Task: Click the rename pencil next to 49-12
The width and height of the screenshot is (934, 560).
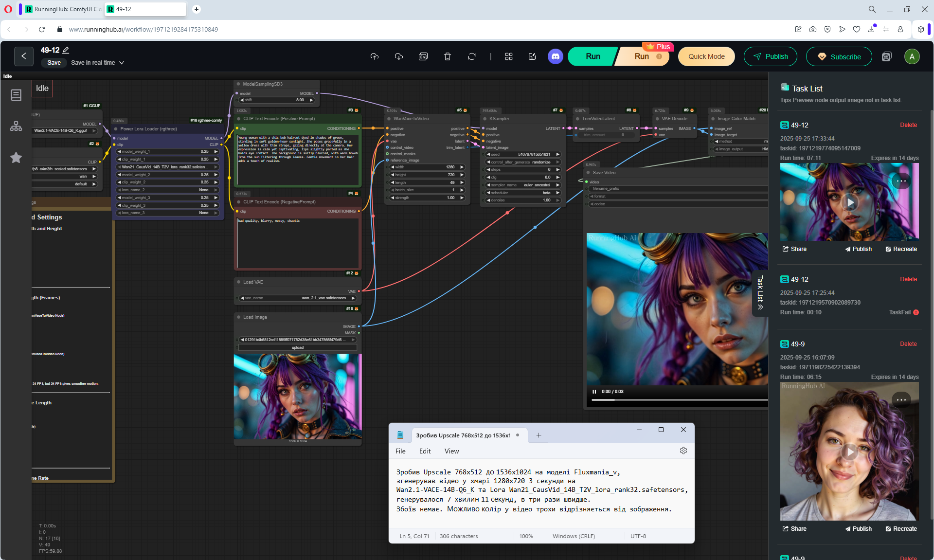Action: [66, 50]
